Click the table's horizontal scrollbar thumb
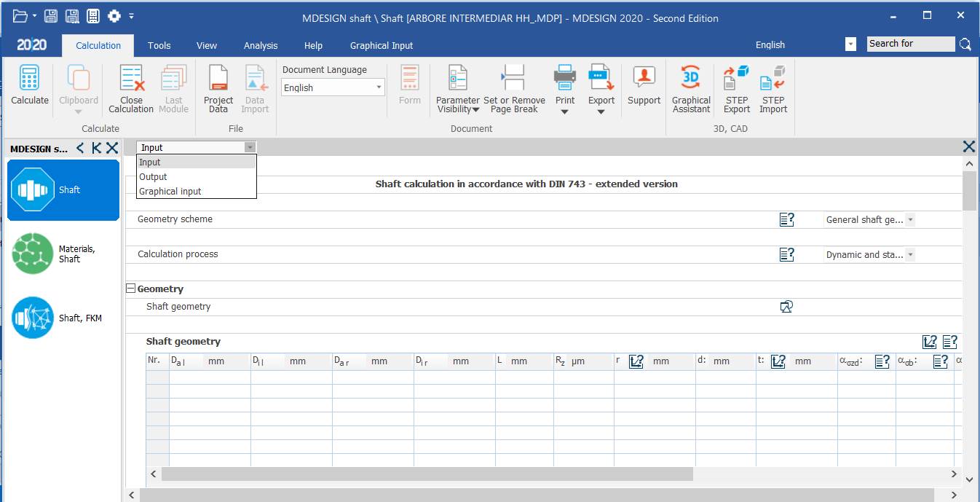The image size is (980, 502). 427,474
